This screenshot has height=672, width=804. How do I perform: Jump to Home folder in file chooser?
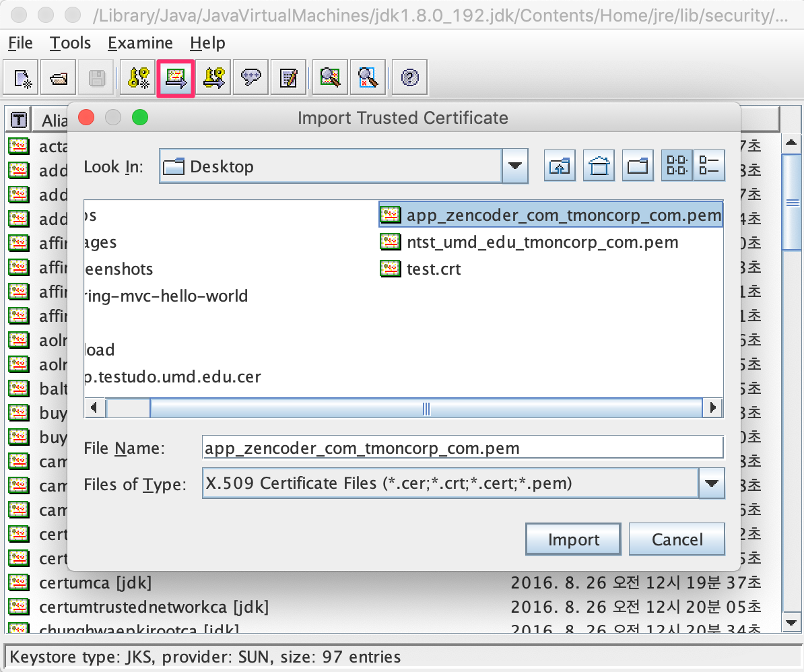click(x=599, y=166)
